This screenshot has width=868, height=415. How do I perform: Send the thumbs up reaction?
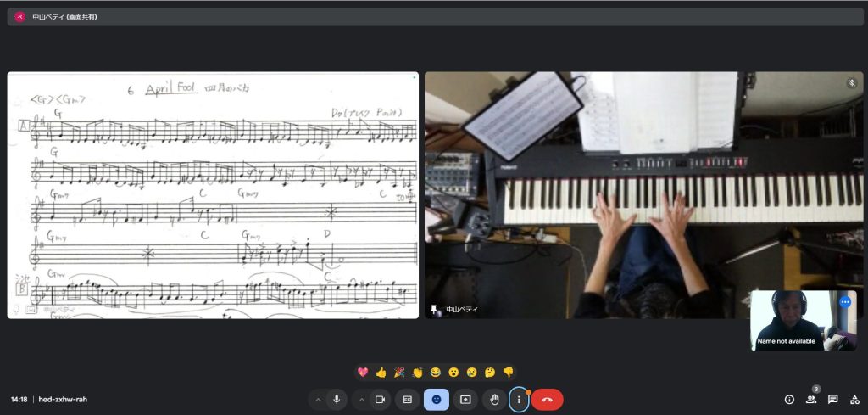[x=381, y=373]
